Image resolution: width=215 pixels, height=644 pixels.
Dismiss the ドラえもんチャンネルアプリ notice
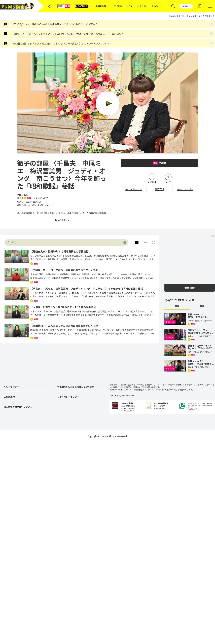211,34
